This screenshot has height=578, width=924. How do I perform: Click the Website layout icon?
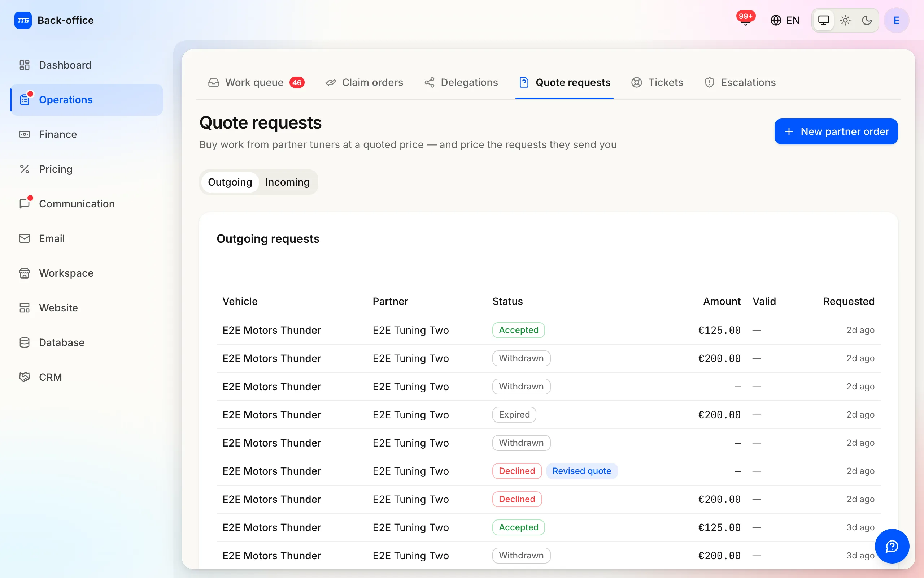25,308
